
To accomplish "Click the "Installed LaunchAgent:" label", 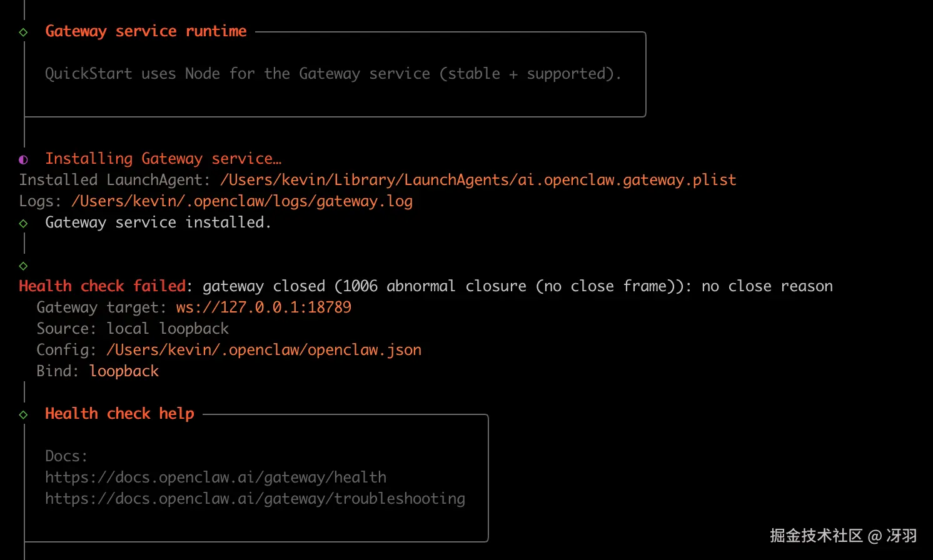I will click(x=115, y=180).
